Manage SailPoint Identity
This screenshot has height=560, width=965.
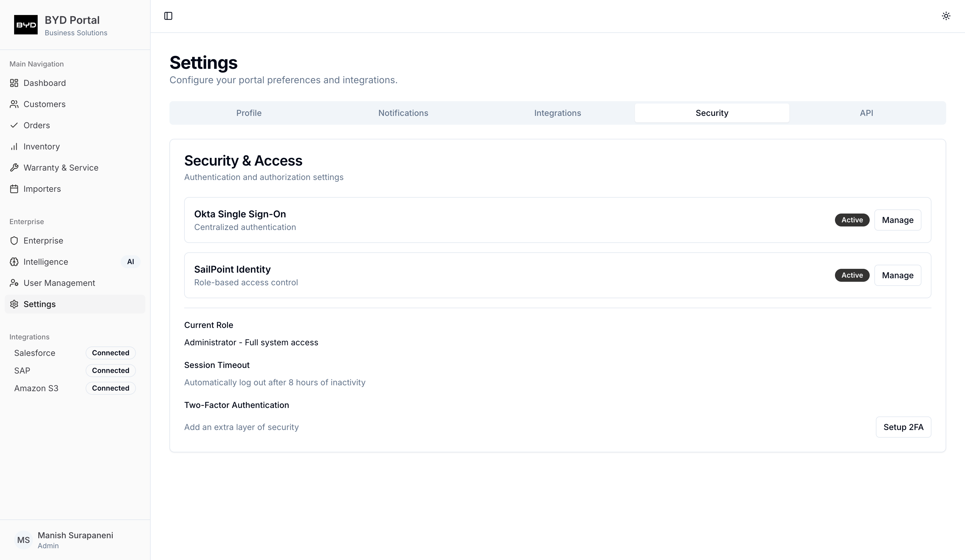coord(898,275)
